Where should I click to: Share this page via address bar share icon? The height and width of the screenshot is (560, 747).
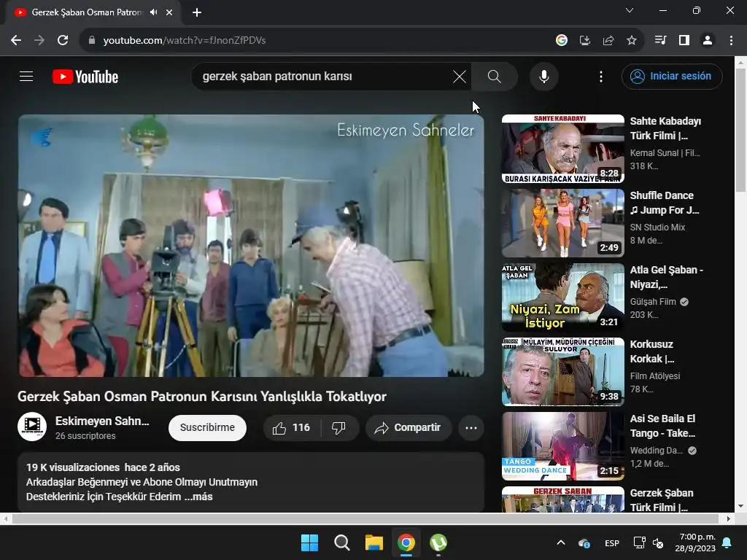608,40
